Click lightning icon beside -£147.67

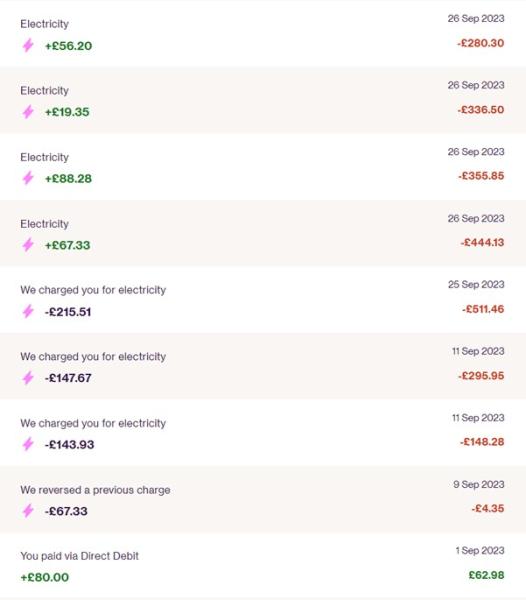click(28, 378)
